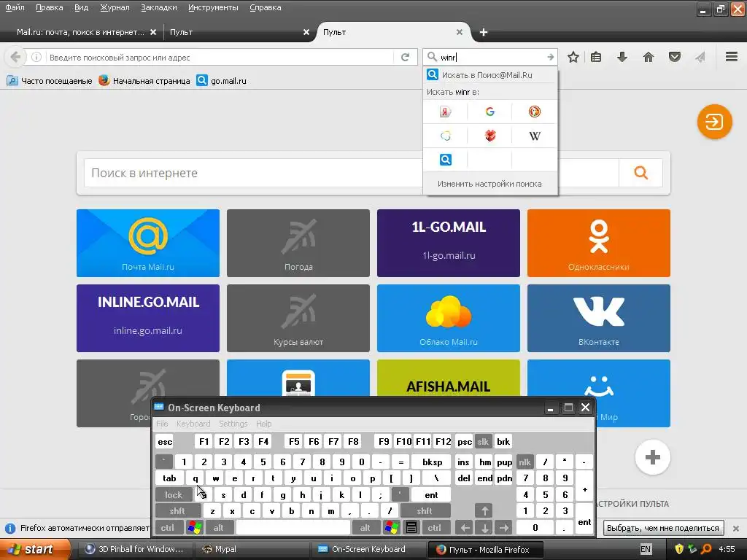Screen dimensions: 747x560
Task: Search winr with DuckDuckGo icon
Action: pos(535,112)
